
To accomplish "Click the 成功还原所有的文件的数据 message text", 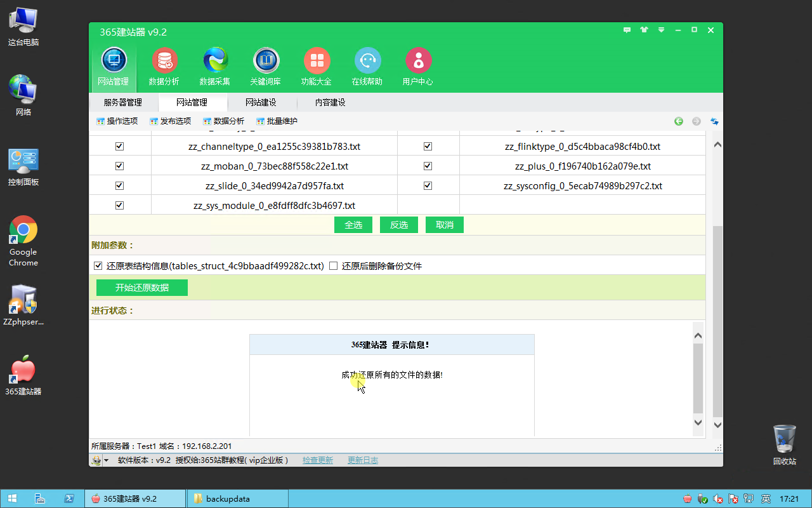I will pyautogui.click(x=392, y=375).
